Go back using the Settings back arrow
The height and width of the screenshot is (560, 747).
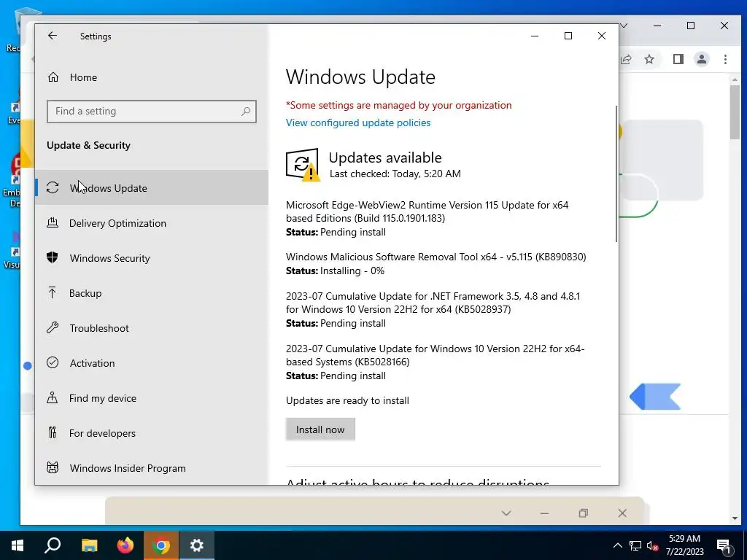click(x=53, y=36)
